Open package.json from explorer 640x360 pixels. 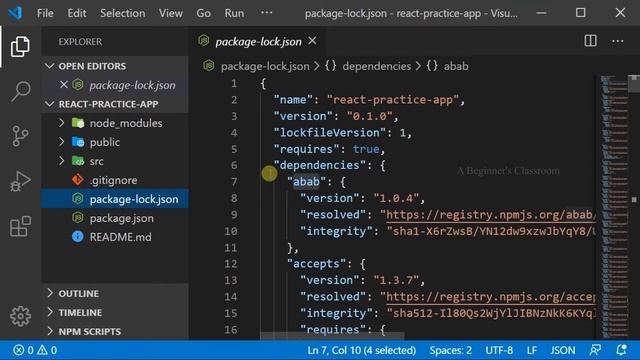click(115, 218)
